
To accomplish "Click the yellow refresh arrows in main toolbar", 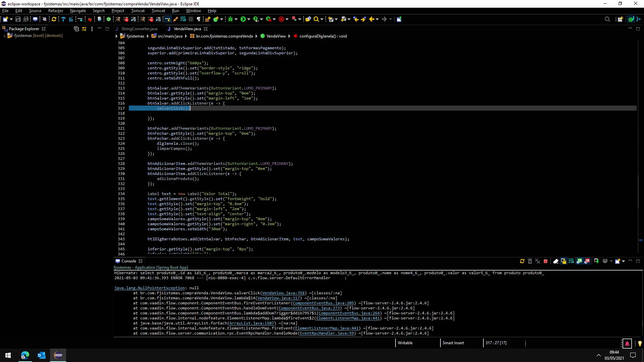I will 54,19.
